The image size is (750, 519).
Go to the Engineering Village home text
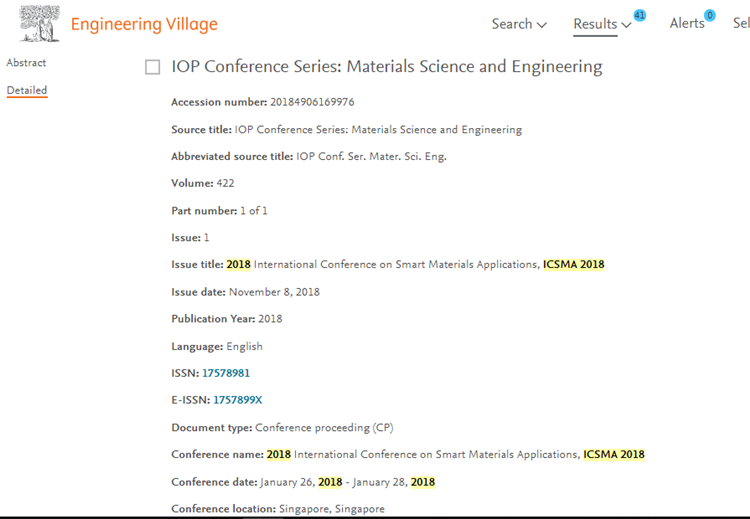tap(144, 24)
